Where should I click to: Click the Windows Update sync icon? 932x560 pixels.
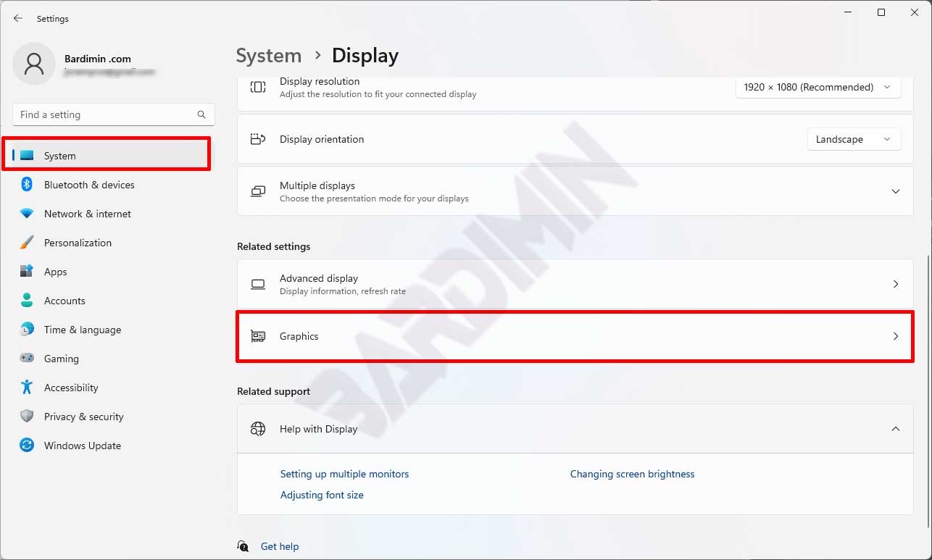[27, 446]
